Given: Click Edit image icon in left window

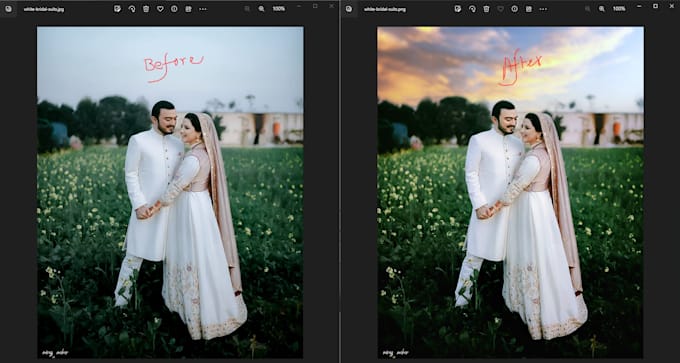Looking at the screenshot, I should 117,9.
